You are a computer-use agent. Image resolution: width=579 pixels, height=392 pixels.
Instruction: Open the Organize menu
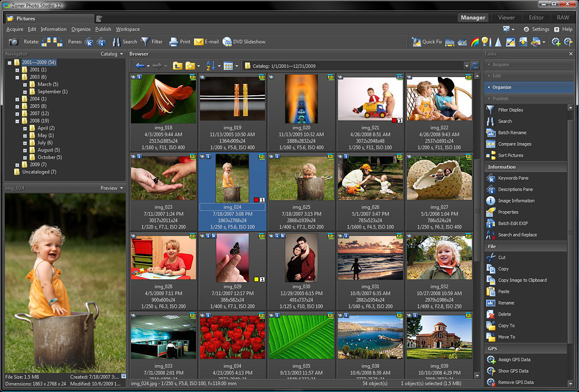tap(81, 29)
